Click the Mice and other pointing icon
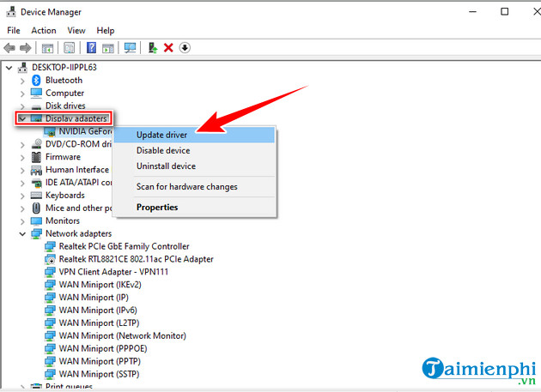Viewport: 541px width, 392px height. (36, 208)
